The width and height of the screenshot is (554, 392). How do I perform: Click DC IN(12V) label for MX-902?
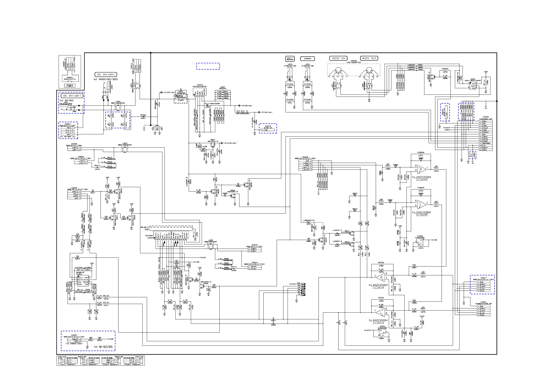(x=72, y=96)
